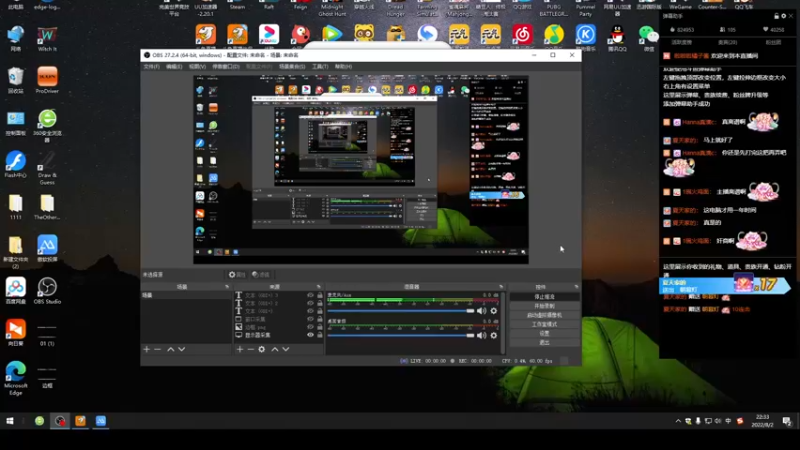Switch to 粉丝团 tab in danmaku panel

(x=773, y=42)
